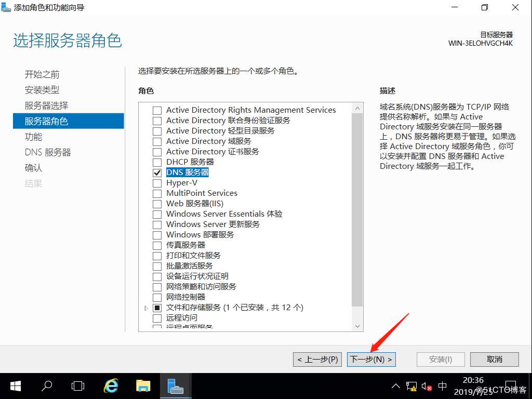This screenshot has height=399, width=532.
Task: Open Task View on the taskbar
Action: pos(78,386)
